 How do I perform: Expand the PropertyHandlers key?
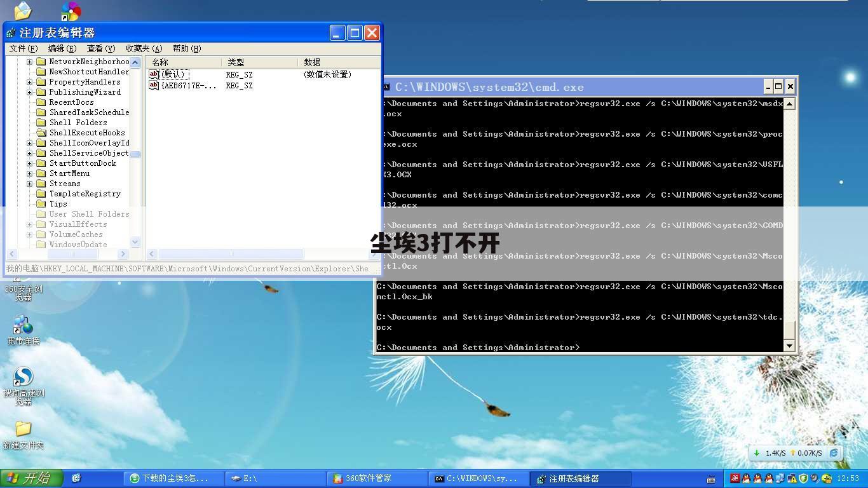pos(29,82)
